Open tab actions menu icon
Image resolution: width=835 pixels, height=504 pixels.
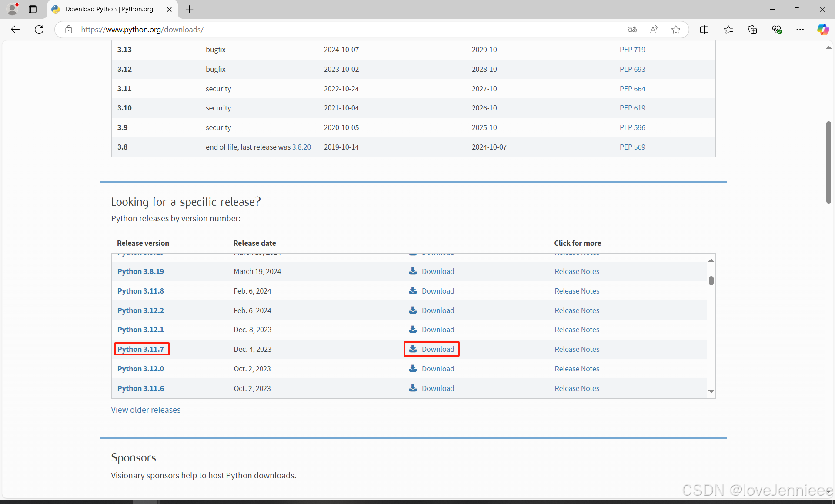(33, 9)
